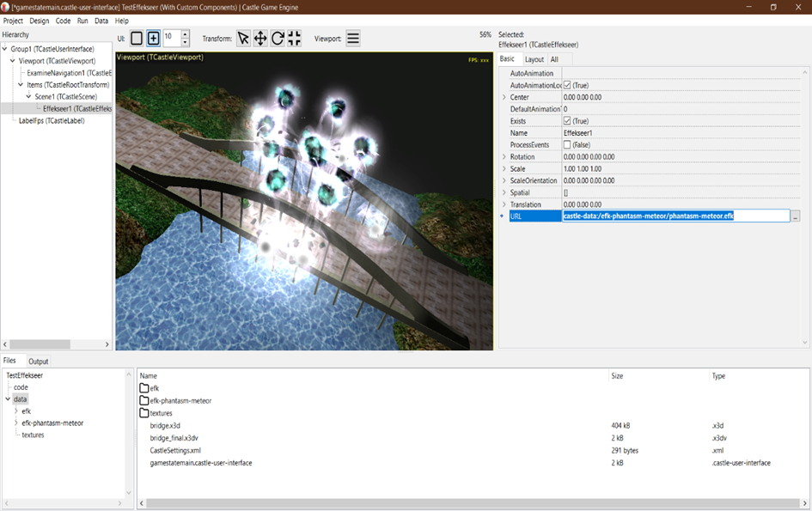
Task: Expand the Rotation property row
Action: [x=504, y=157]
